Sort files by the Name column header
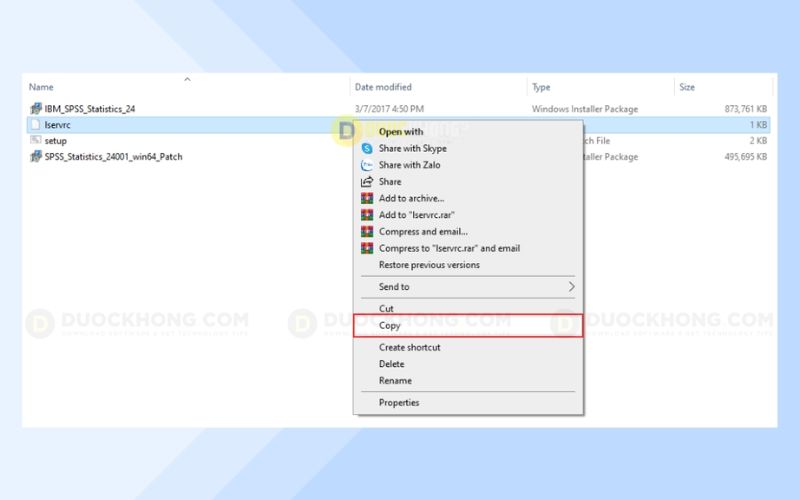This screenshot has width=800, height=500. point(41,87)
